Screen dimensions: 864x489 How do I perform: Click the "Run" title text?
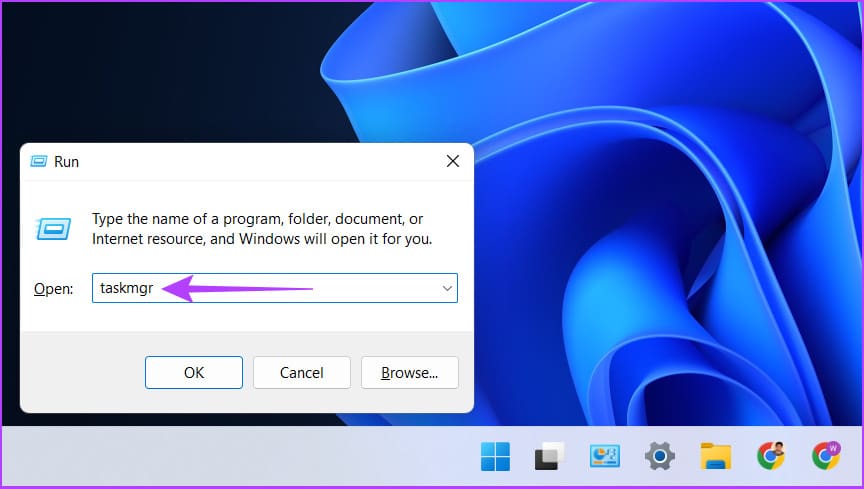[66, 162]
